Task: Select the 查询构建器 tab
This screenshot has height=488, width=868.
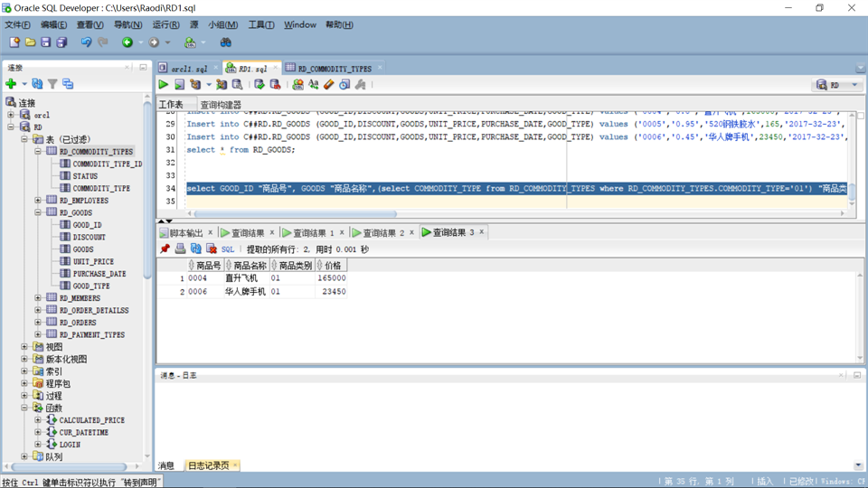Action: (x=221, y=105)
